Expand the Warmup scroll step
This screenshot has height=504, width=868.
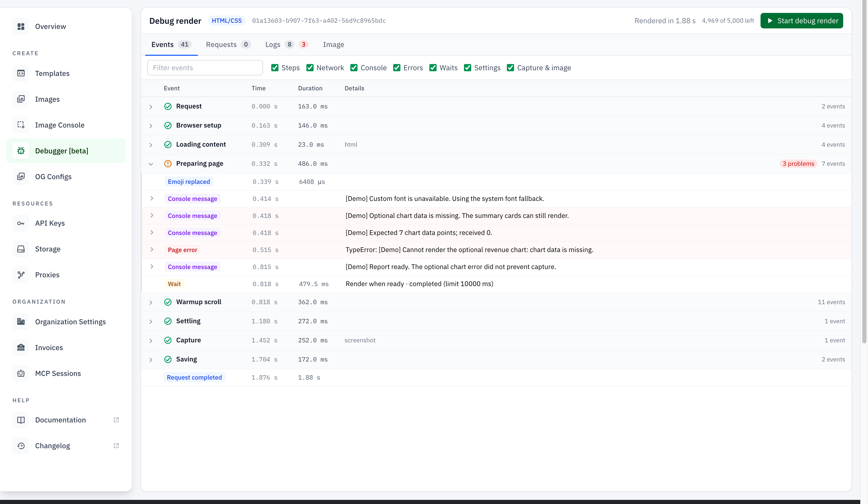151,303
